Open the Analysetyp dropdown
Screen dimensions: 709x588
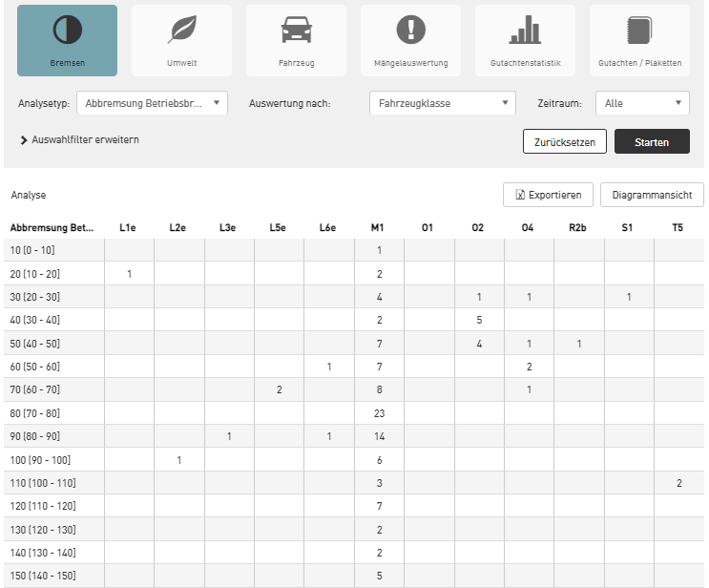click(x=151, y=103)
